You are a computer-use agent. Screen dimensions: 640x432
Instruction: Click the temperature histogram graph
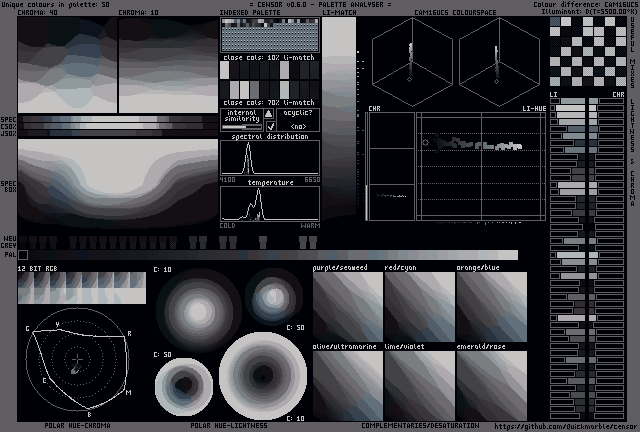click(269, 203)
